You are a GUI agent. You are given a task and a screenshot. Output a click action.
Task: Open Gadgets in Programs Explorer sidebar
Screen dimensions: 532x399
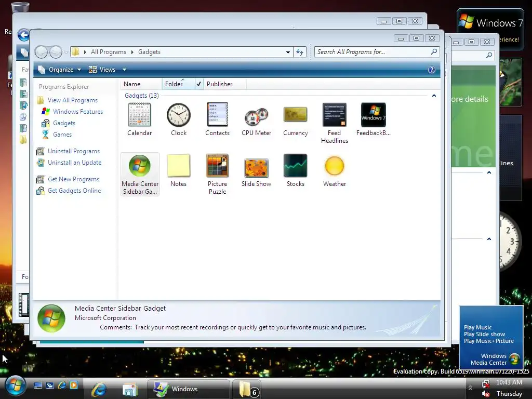[64, 123]
